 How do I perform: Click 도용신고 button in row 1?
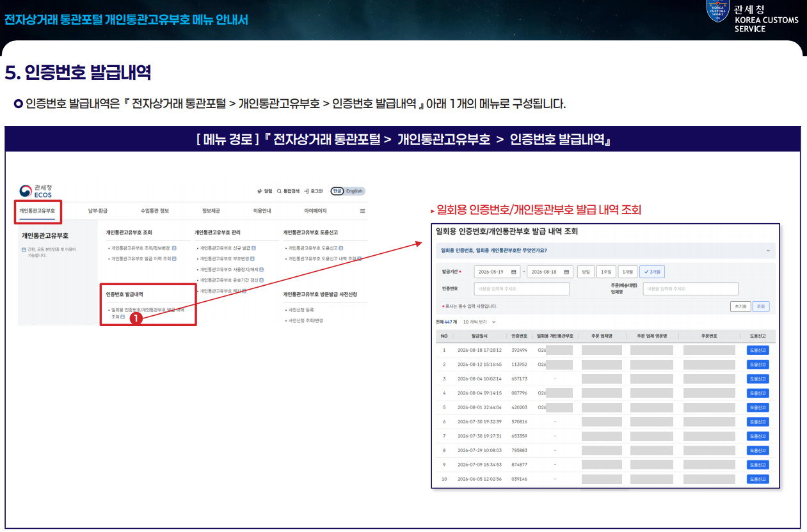coord(758,350)
